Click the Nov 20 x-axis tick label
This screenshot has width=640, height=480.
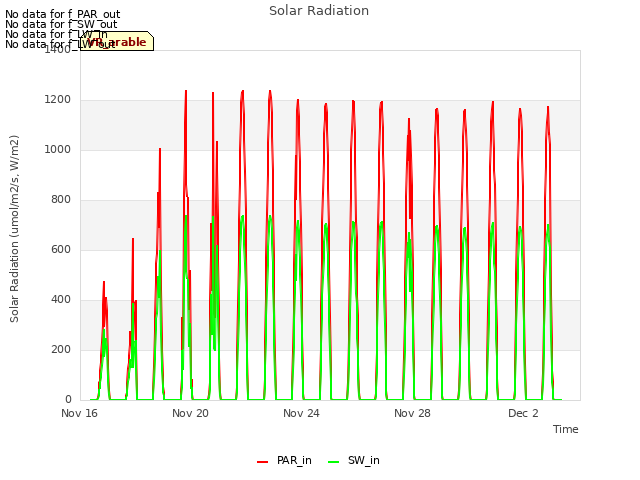pyautogui.click(x=190, y=413)
